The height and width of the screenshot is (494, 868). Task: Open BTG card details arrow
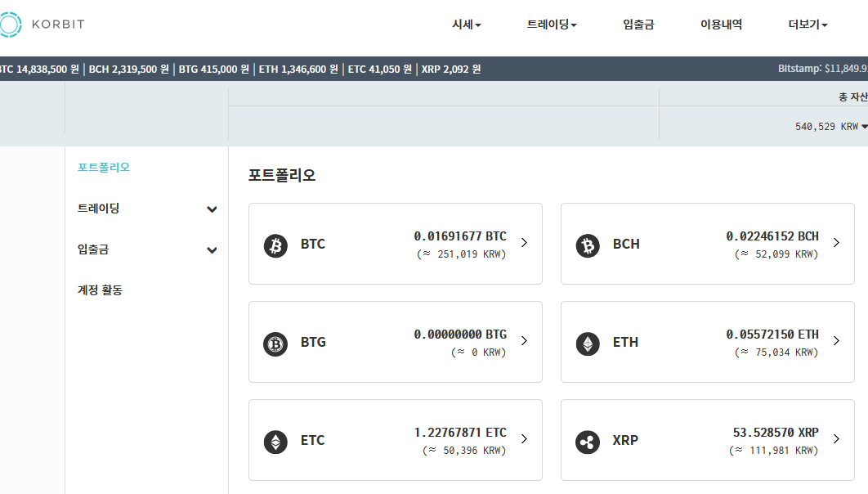click(524, 340)
